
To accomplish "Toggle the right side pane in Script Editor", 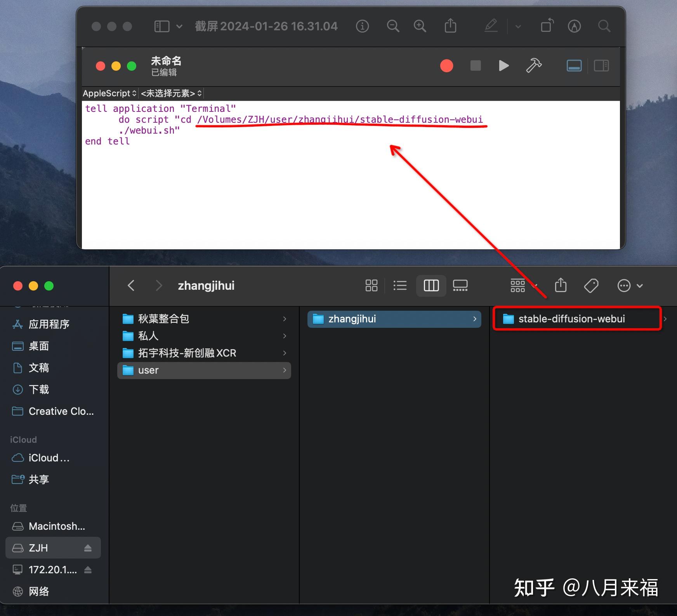I will (x=601, y=66).
